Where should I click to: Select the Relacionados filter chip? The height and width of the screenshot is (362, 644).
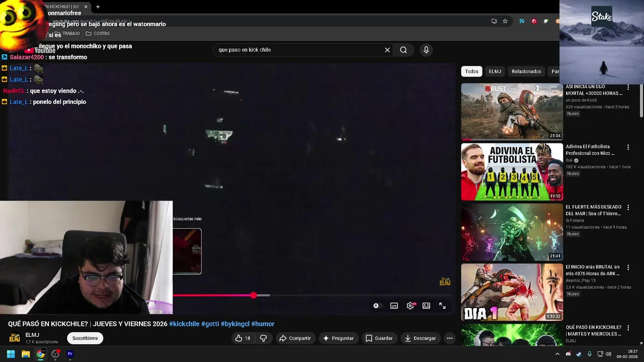pos(526,71)
